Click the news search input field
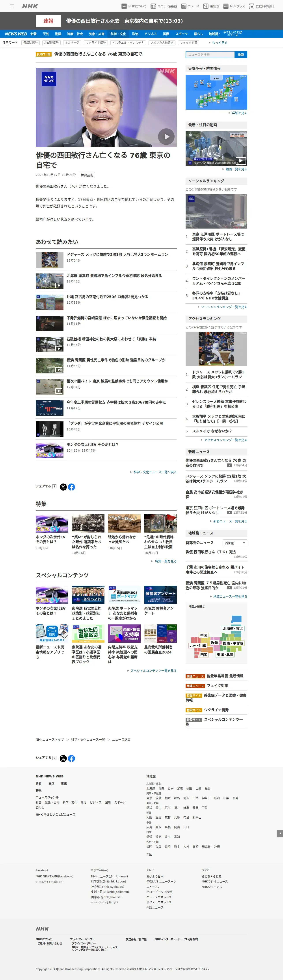Viewport: 283px width, 980px height. click(x=210, y=55)
